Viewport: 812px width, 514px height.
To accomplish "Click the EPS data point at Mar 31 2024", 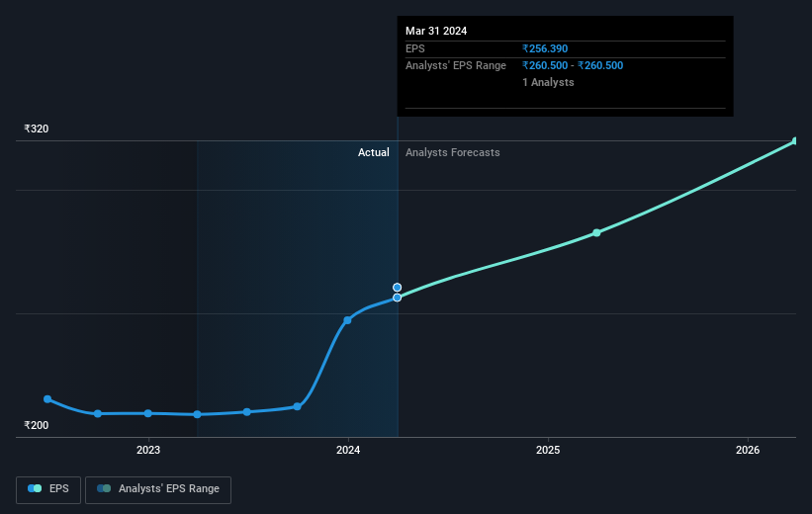I will (x=398, y=298).
